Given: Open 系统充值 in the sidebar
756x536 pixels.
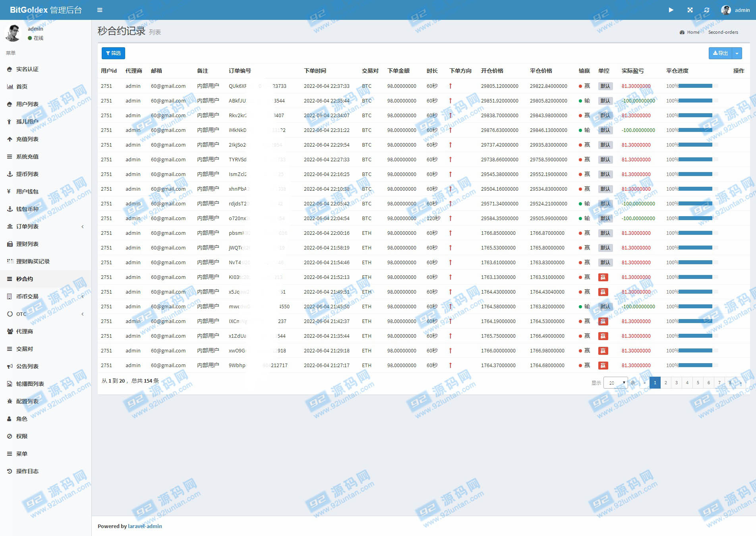Looking at the screenshot, I should 46,157.
